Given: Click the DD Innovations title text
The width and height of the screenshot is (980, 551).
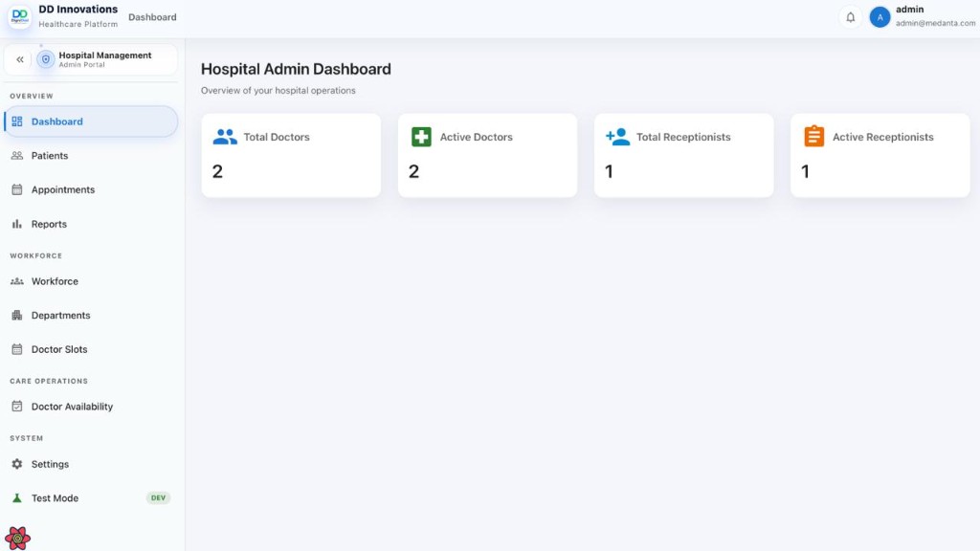Looking at the screenshot, I should click(x=78, y=10).
